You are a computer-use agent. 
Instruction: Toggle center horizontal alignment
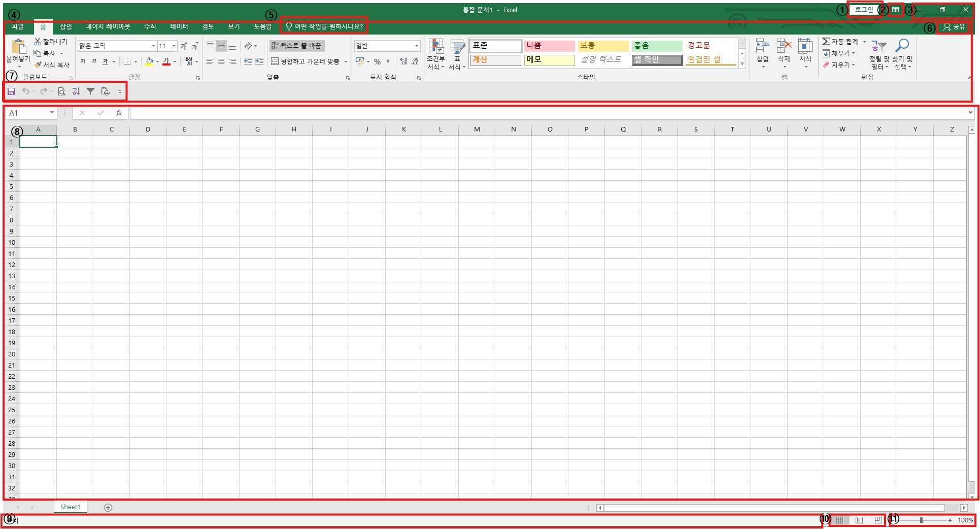pos(221,61)
